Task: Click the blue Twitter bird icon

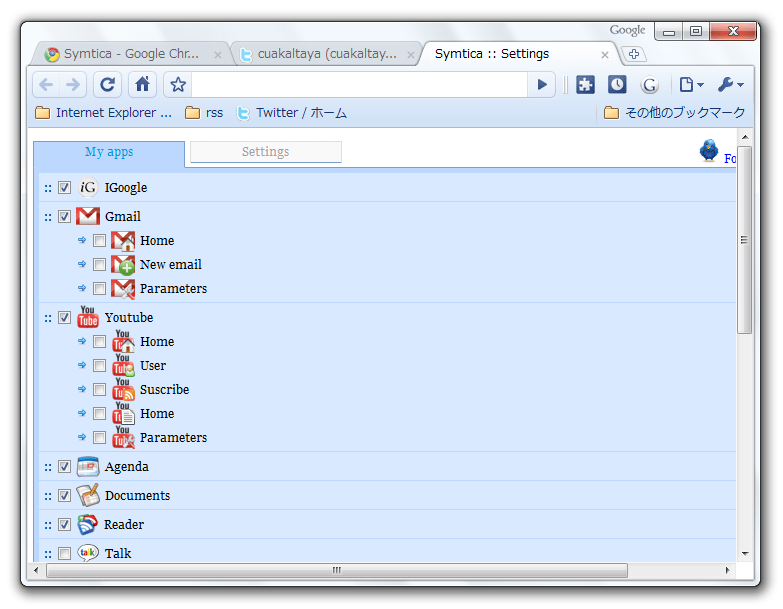Action: point(709,150)
